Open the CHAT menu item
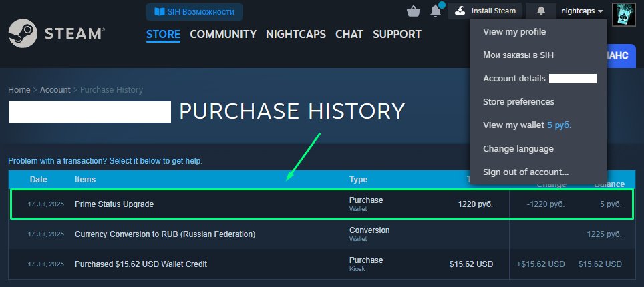This screenshot has height=287, width=644. pos(349,34)
